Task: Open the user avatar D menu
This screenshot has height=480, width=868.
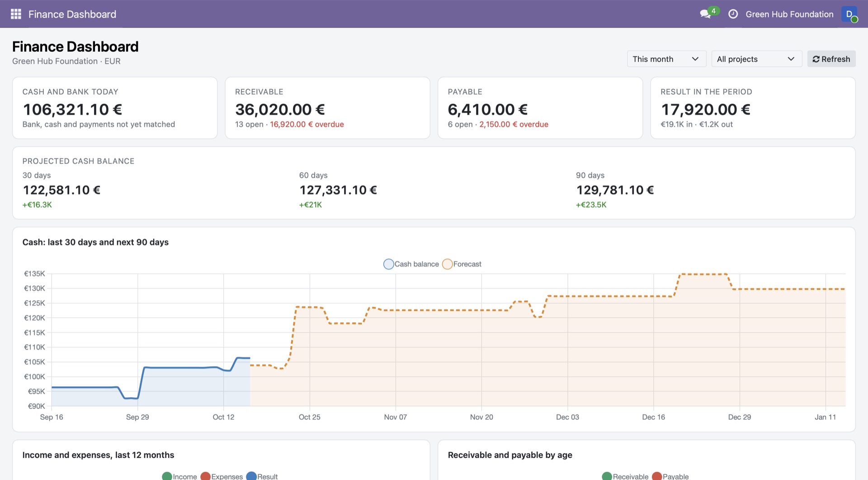Action: click(849, 14)
